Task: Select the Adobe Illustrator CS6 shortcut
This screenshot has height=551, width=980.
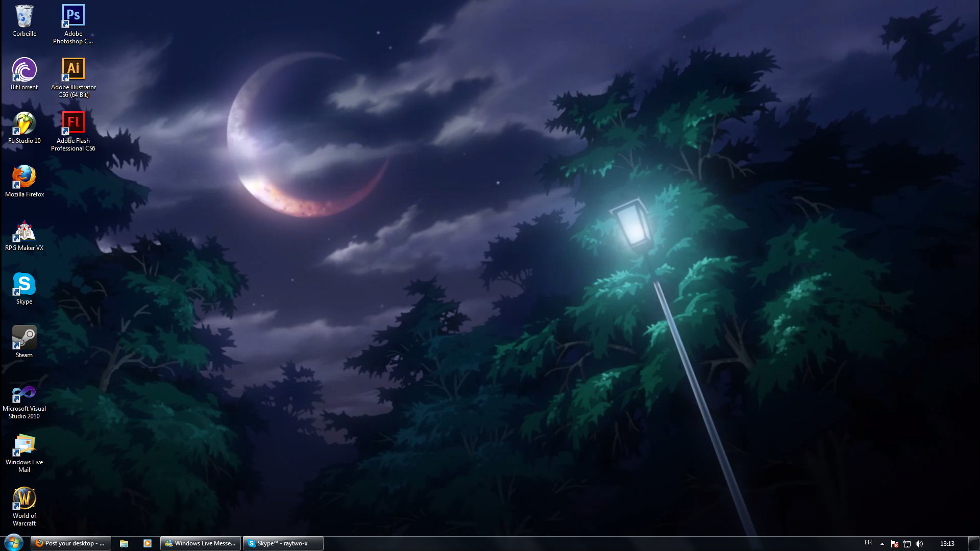Action: pos(73,69)
